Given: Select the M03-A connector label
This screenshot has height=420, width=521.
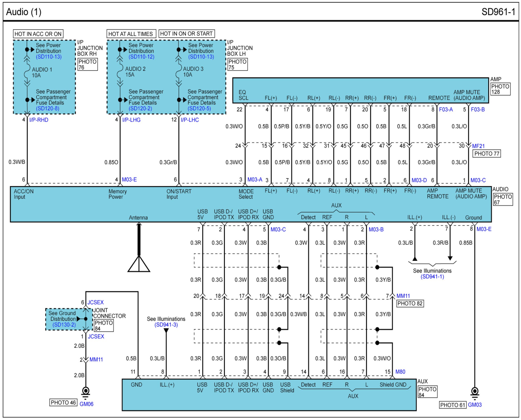Looking at the screenshot, I should 255,180.
